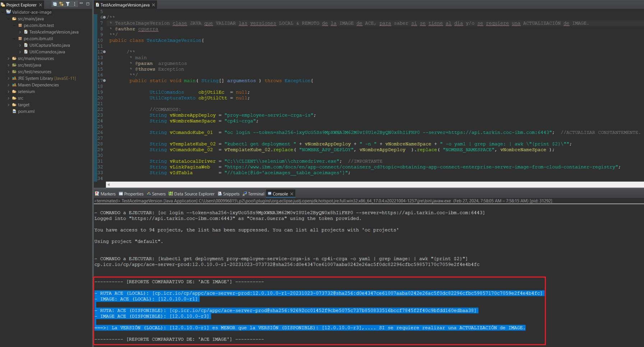Open the Terminal tab

point(253,194)
